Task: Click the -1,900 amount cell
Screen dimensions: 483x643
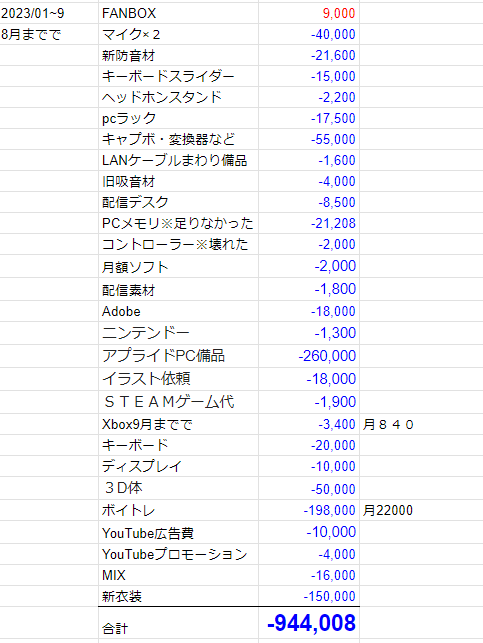Action: (309, 402)
